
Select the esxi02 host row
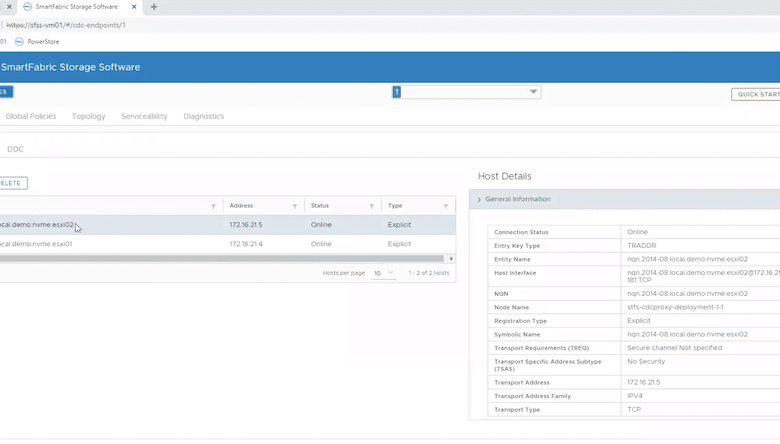click(x=227, y=225)
